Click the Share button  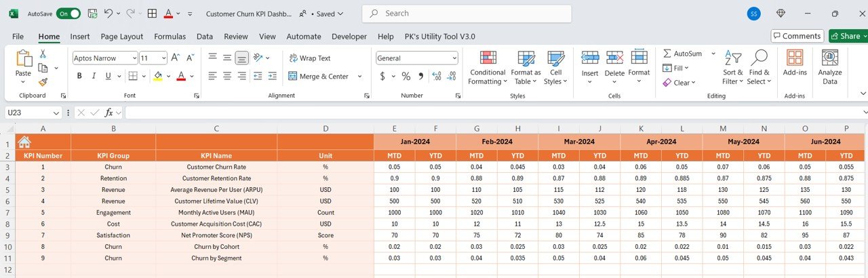[x=848, y=36]
